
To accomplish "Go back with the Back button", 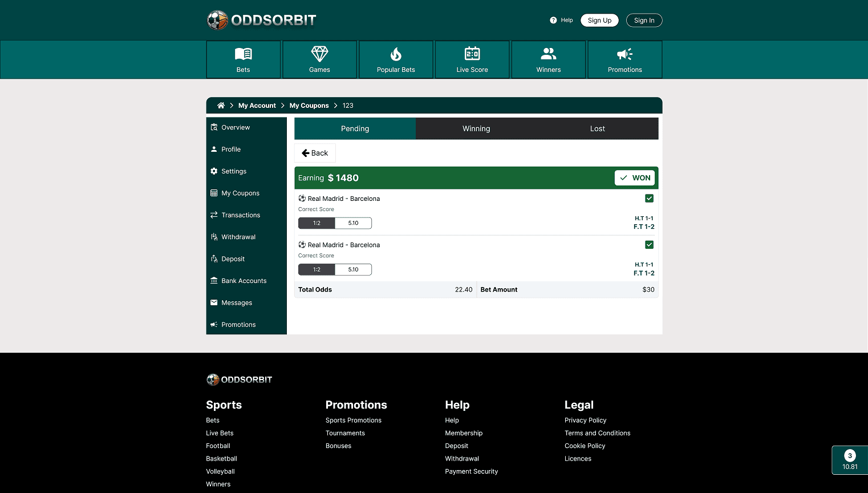I will click(x=315, y=153).
